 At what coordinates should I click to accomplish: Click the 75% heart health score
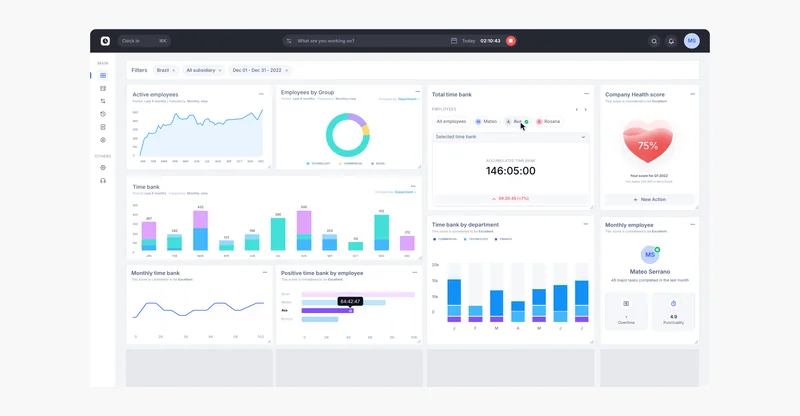point(647,143)
